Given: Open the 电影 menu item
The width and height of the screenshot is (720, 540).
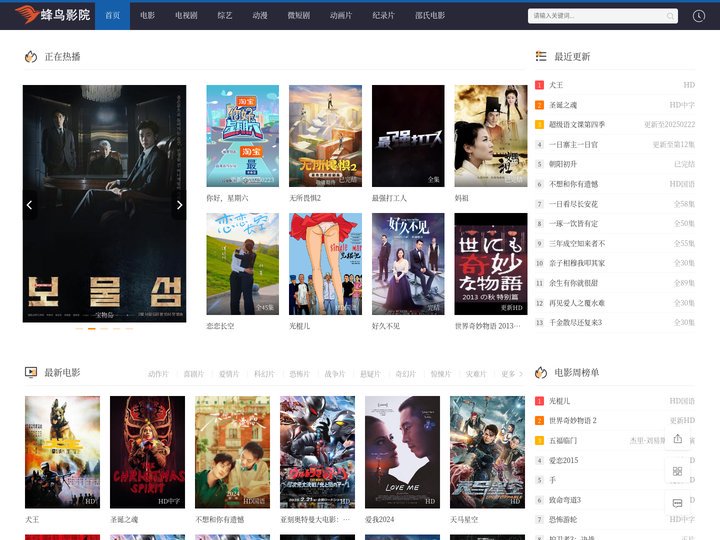Looking at the screenshot, I should [147, 16].
